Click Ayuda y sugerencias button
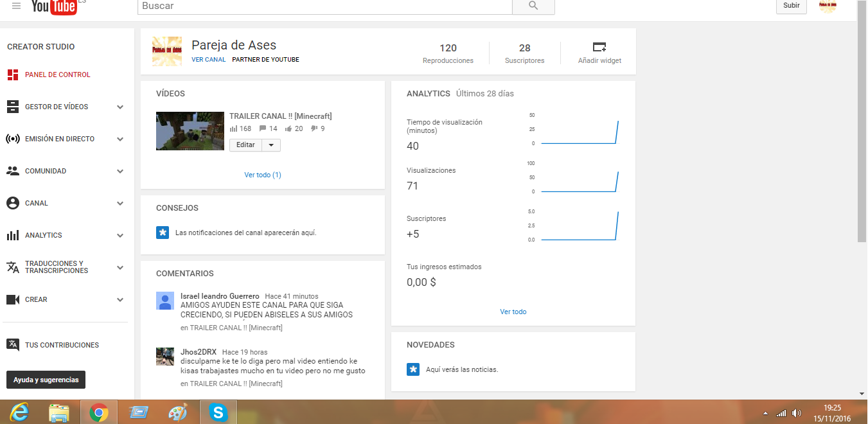This screenshot has width=868, height=424. point(46,380)
